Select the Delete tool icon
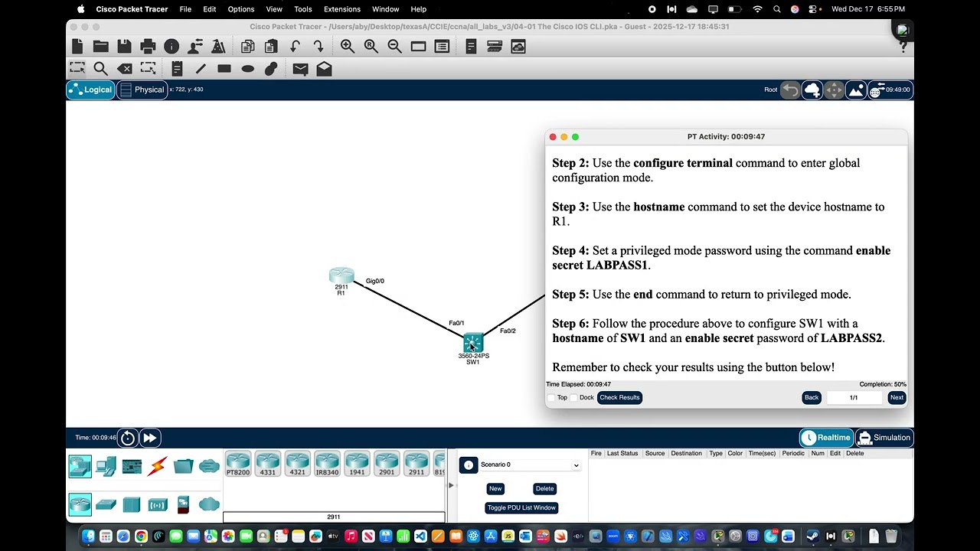This screenshot has width=980, height=551. 125,69
